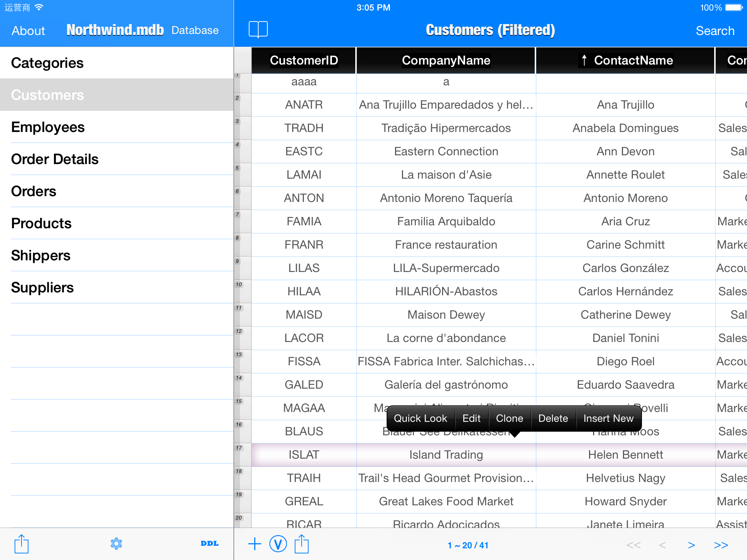747x560 pixels.
Task: Tap share icon in table toolbar
Action: tap(302, 544)
